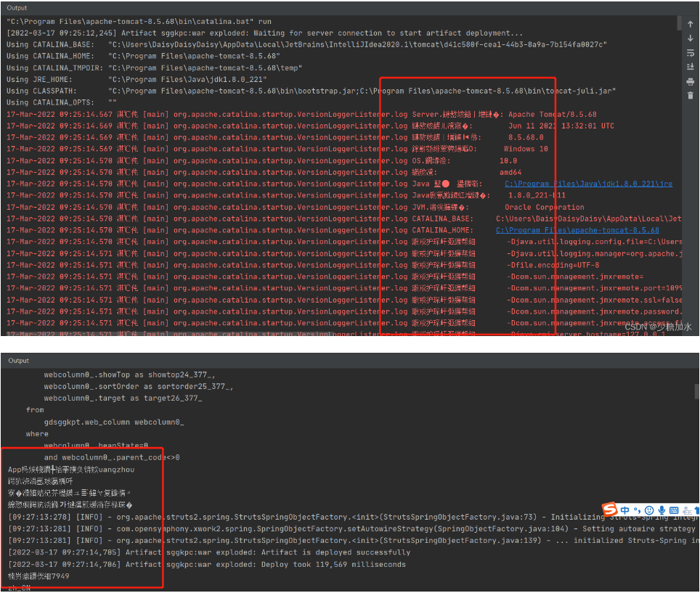Click the garbled line ending in '7949'
Image resolution: width=700 pixels, height=601 pixels.
coord(38,576)
